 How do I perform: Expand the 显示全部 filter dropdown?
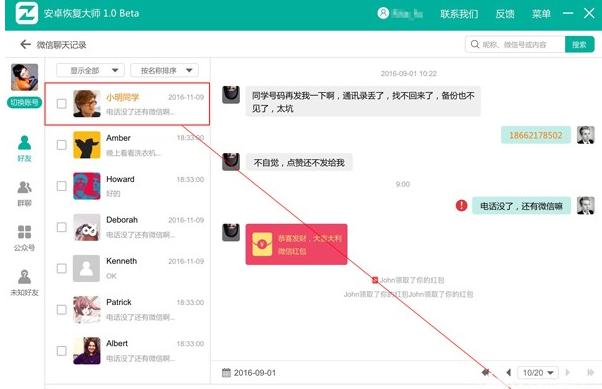click(x=90, y=70)
